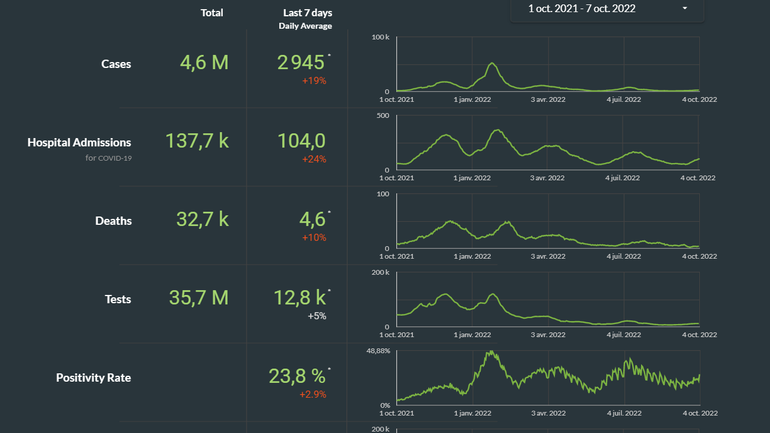Image resolution: width=770 pixels, height=433 pixels.
Task: Select the Deaths row label
Action: pyautogui.click(x=112, y=221)
